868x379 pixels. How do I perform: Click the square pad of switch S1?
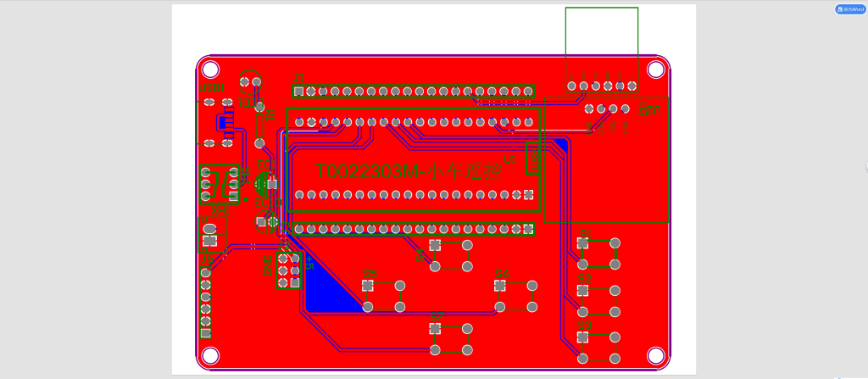pos(582,243)
